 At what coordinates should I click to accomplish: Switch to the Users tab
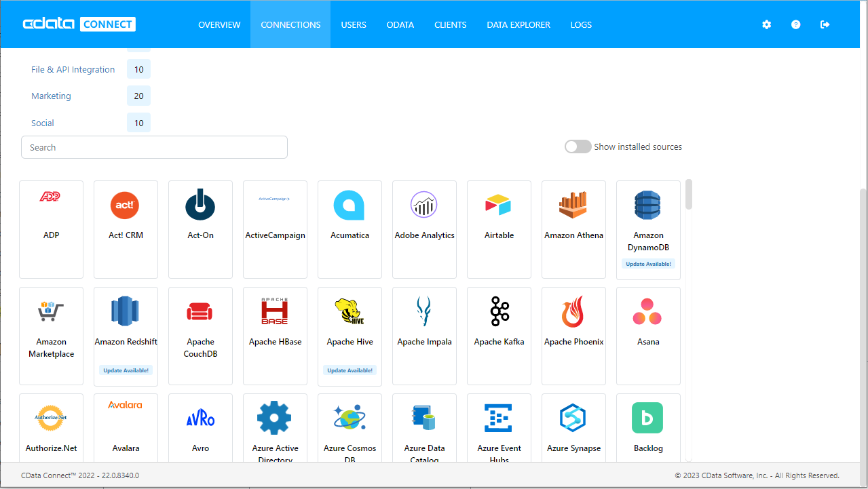point(354,24)
